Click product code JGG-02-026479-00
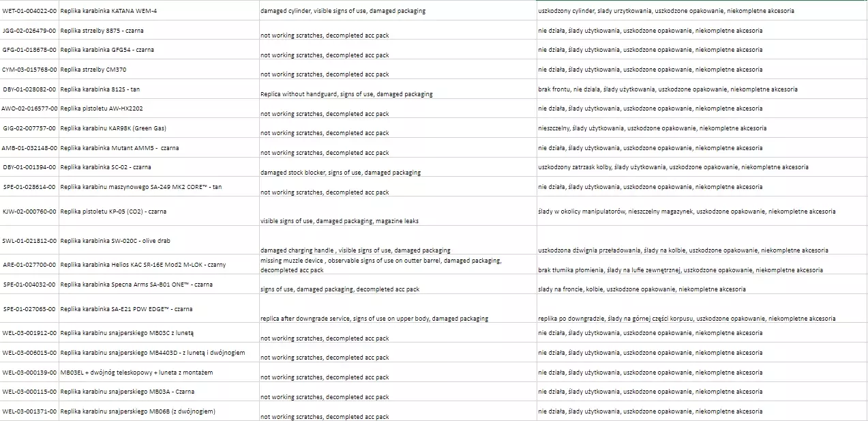This screenshot has width=868, height=421. (29, 31)
